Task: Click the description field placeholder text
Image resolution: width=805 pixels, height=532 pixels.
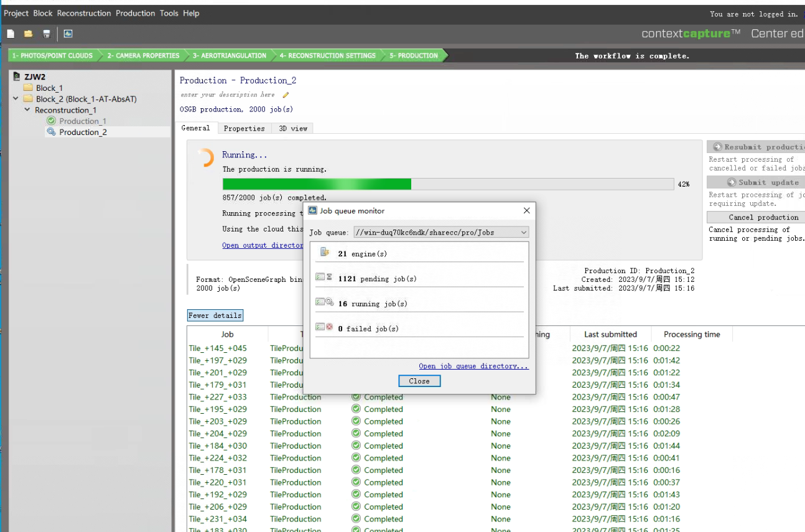Action: click(228, 95)
